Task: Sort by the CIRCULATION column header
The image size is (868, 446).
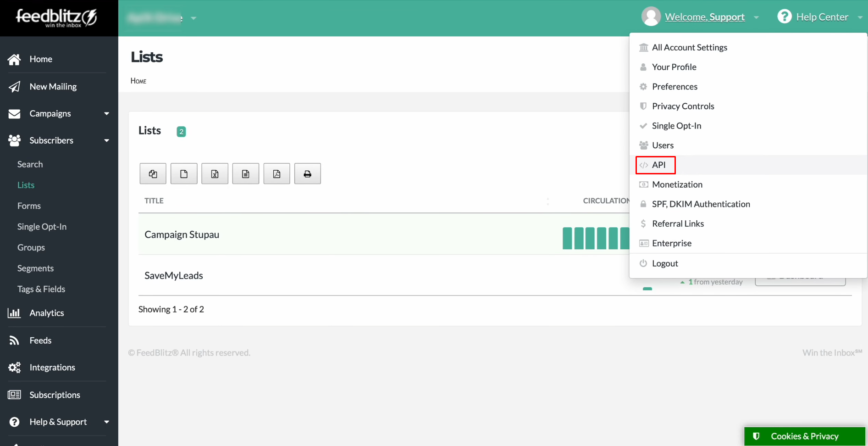Action: (606, 201)
